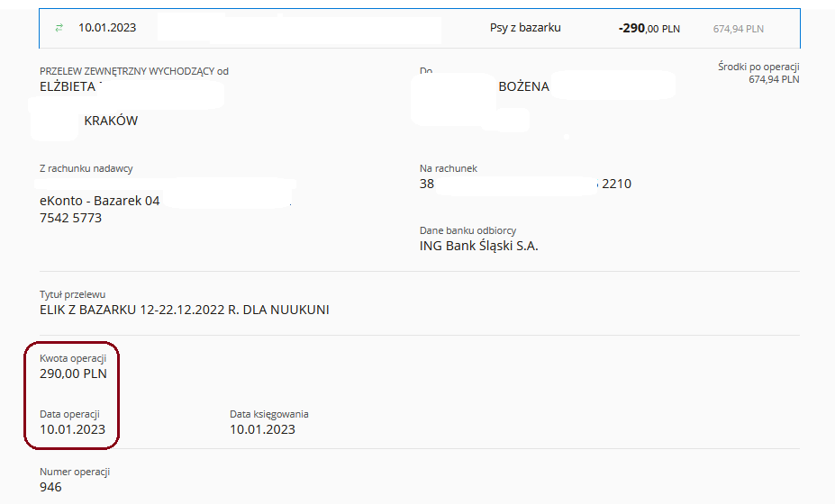Collapse the expanded 10.01.2023 transaction row

click(x=106, y=28)
